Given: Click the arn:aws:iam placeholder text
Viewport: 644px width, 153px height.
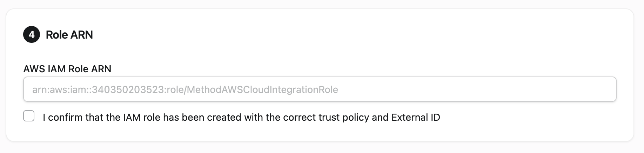Looking at the screenshot, I should click(x=61, y=90).
